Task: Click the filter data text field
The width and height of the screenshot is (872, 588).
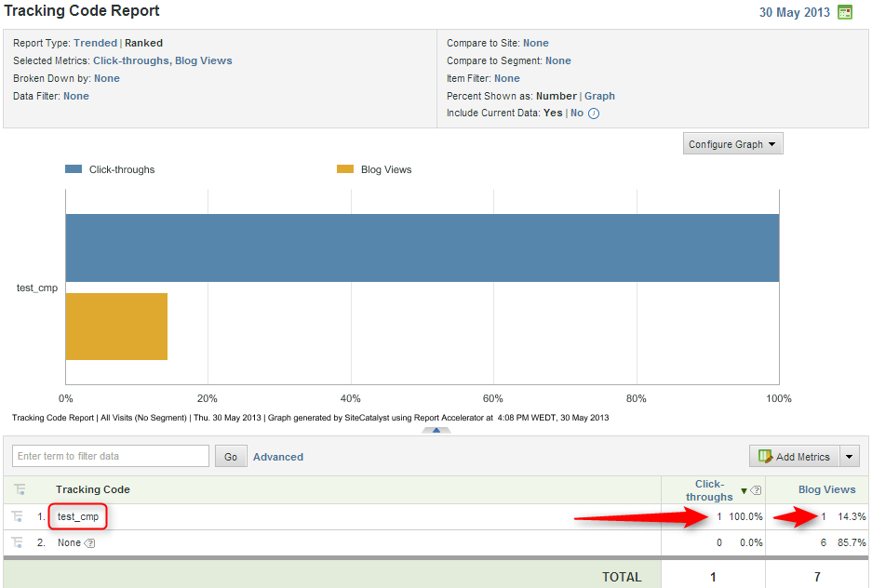Action: coord(111,456)
